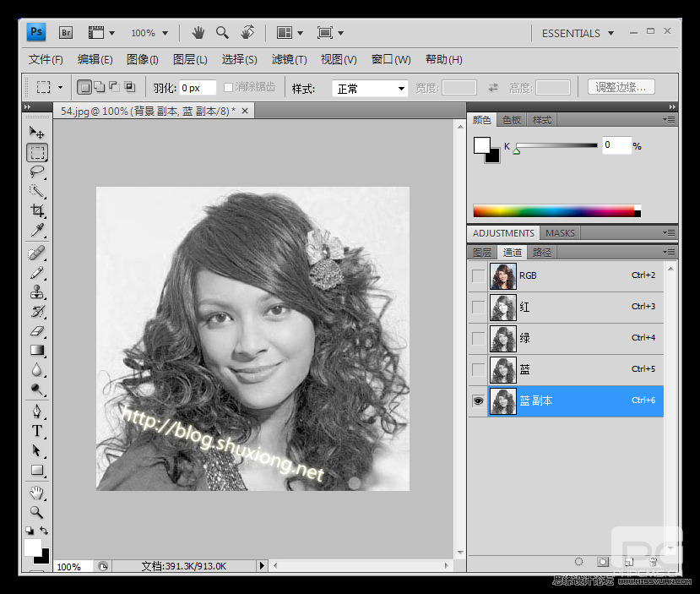700x594 pixels.
Task: Load channel as selection
Action: 578,562
